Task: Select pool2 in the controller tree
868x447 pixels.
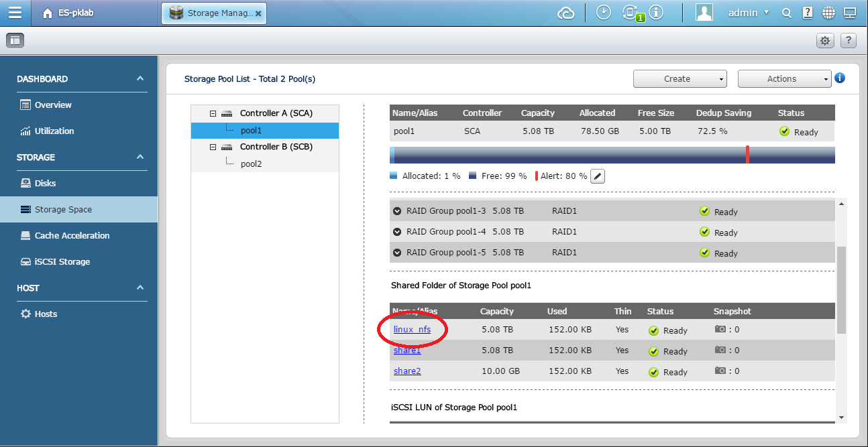Action: pyautogui.click(x=251, y=164)
